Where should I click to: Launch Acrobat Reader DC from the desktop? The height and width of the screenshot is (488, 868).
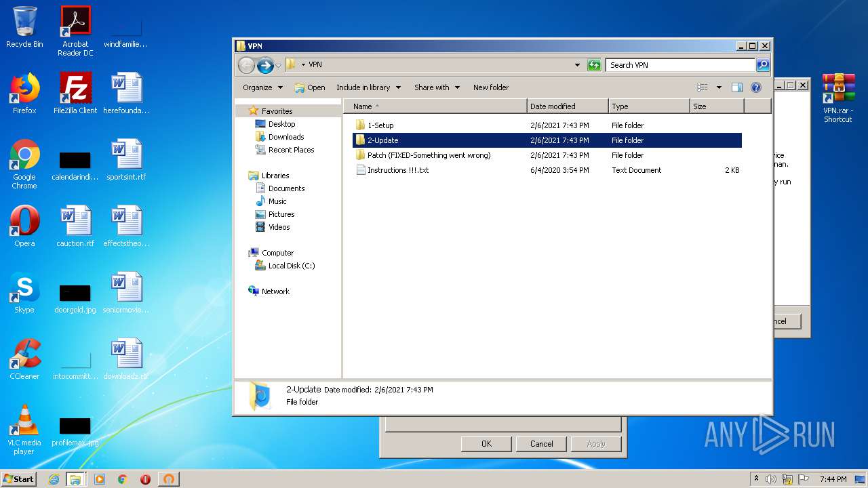point(75,31)
